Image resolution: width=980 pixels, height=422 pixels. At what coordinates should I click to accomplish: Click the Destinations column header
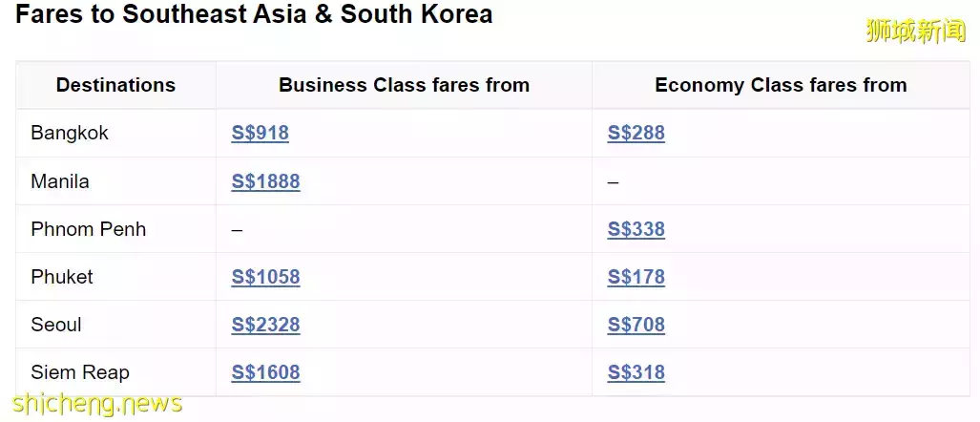[115, 85]
